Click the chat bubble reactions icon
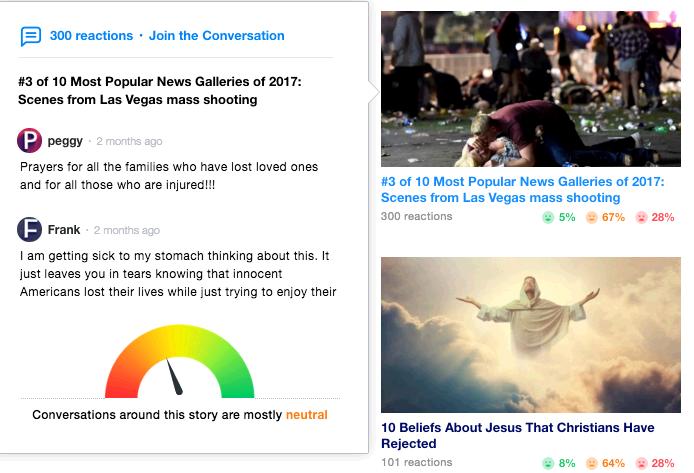Image resolution: width=694 pixels, height=473 pixels. tap(31, 36)
